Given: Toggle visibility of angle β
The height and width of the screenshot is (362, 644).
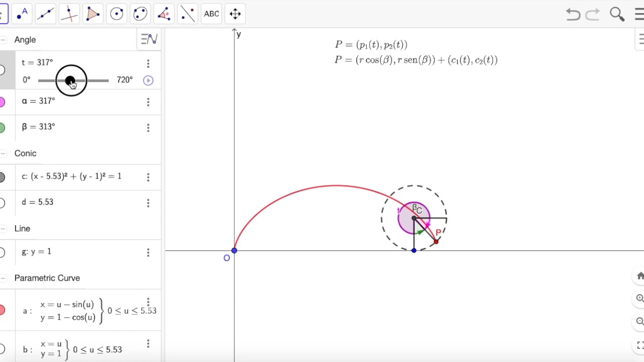Looking at the screenshot, I should point(2,128).
